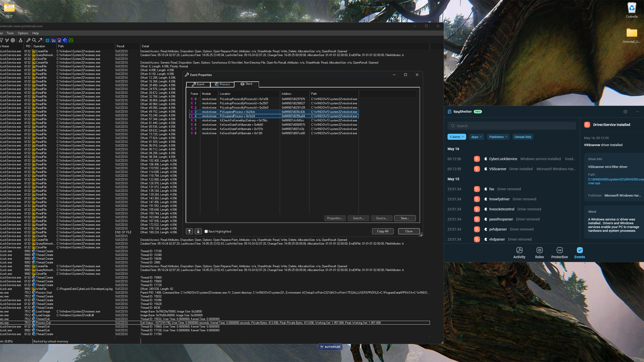Click the Include Process target icon
Viewport: 644px width, 362px height.
click(13, 40)
